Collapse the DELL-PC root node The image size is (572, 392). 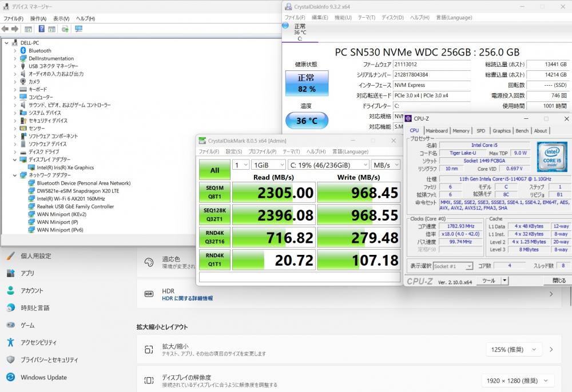tap(6, 43)
